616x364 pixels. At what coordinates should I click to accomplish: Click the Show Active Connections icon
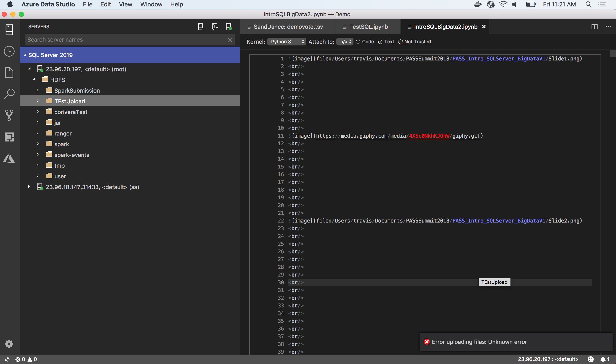pos(229,27)
